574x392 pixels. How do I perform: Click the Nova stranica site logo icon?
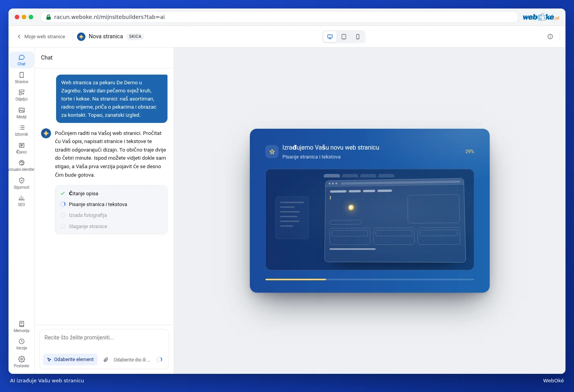[81, 37]
